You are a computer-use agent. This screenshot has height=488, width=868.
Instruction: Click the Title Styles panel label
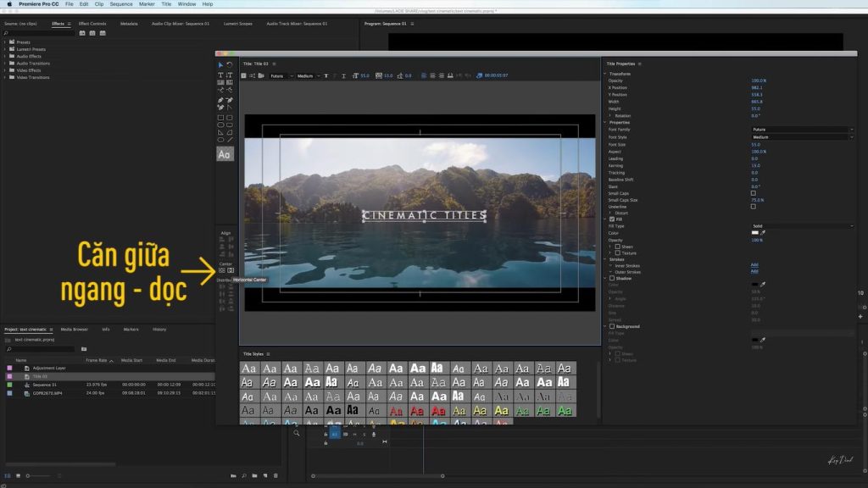click(252, 353)
